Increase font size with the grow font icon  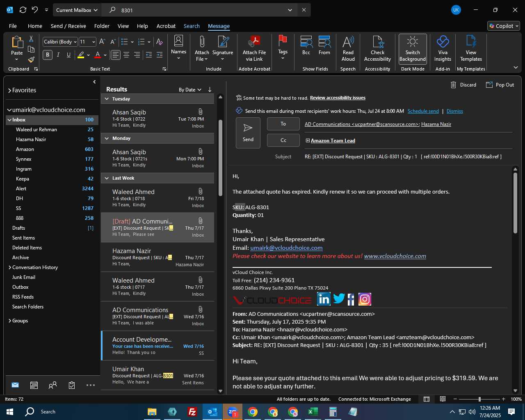(x=102, y=42)
